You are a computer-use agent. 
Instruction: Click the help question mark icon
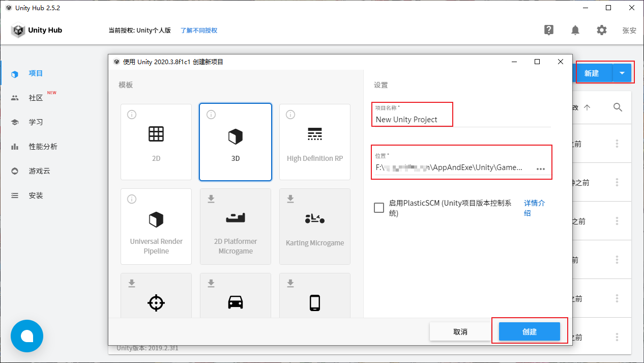(548, 30)
